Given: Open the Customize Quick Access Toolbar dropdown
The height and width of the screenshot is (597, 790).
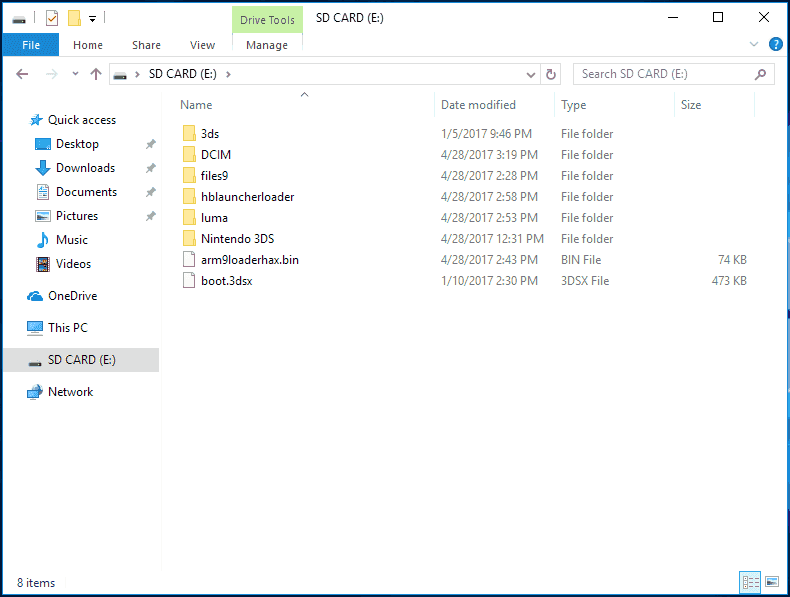Looking at the screenshot, I should pos(93,19).
